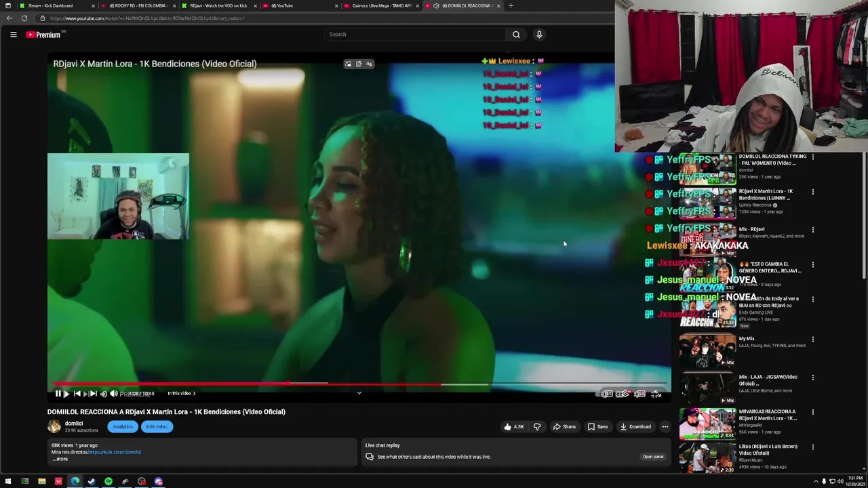
Task: Open options for MRVARGAS REACCIONA video
Action: (x=813, y=412)
